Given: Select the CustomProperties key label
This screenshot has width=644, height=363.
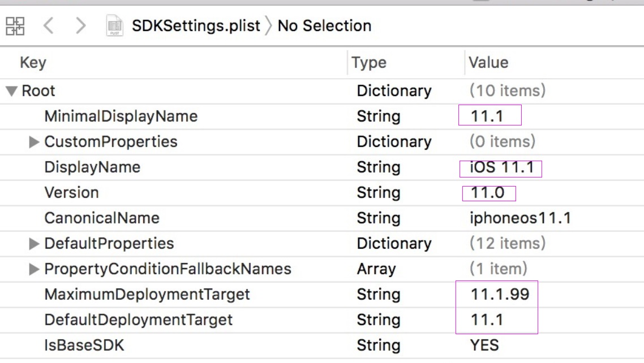Looking at the screenshot, I should [x=111, y=142].
